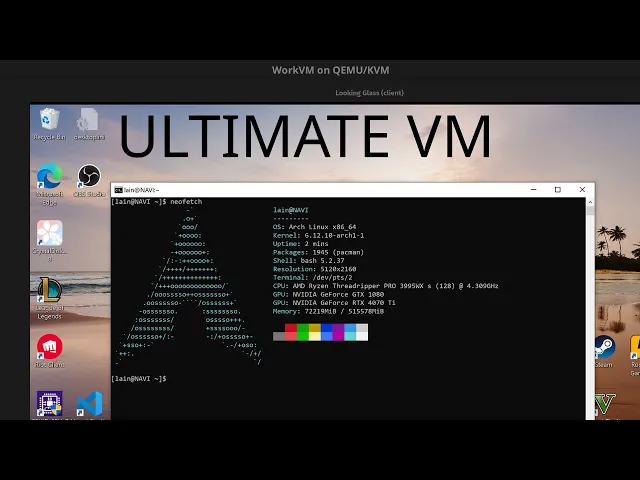Click the Memory usage line
The image size is (640, 480).
click(x=328, y=311)
